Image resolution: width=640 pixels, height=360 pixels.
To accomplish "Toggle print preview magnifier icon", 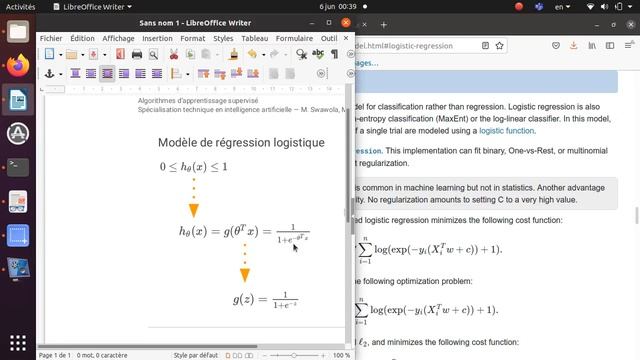I will click(x=153, y=54).
